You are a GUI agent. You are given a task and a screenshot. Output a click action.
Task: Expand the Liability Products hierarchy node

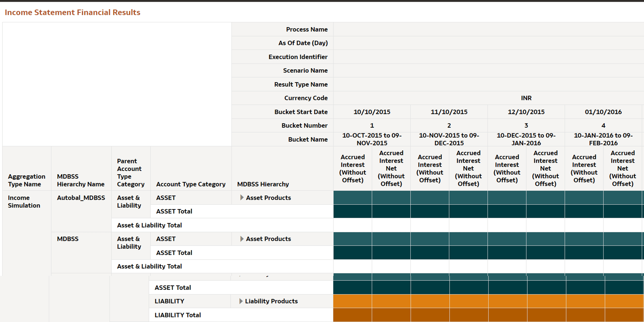click(x=272, y=301)
